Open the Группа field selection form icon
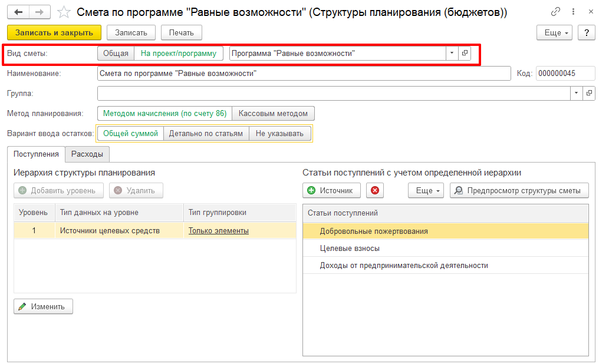Viewport: 599px width, 364px height. tap(588, 93)
